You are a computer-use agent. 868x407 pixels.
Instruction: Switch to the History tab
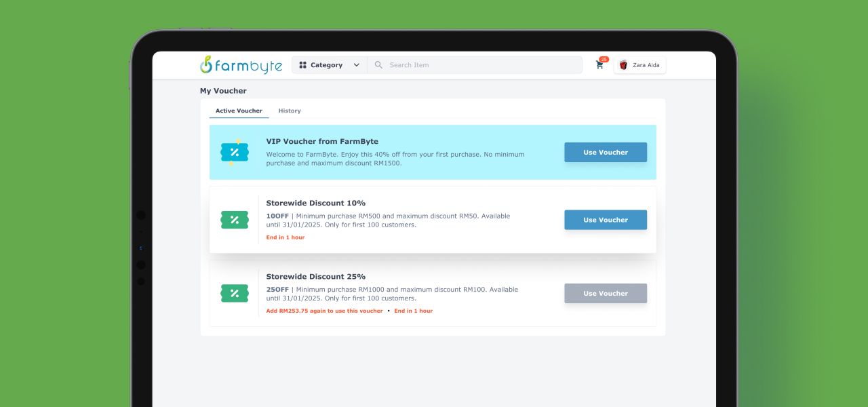click(290, 111)
